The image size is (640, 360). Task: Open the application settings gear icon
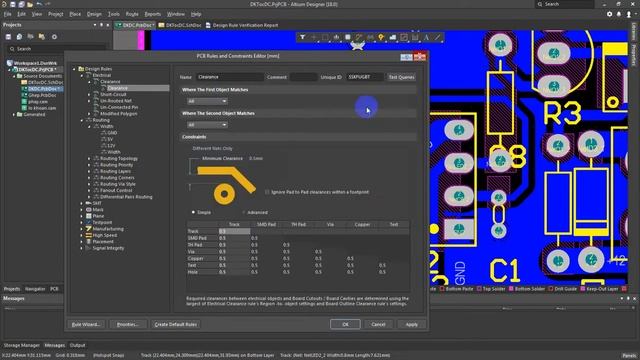(x=609, y=14)
